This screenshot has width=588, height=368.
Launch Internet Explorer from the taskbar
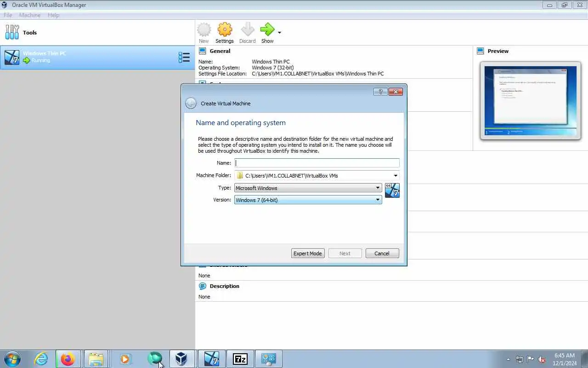[41, 359]
